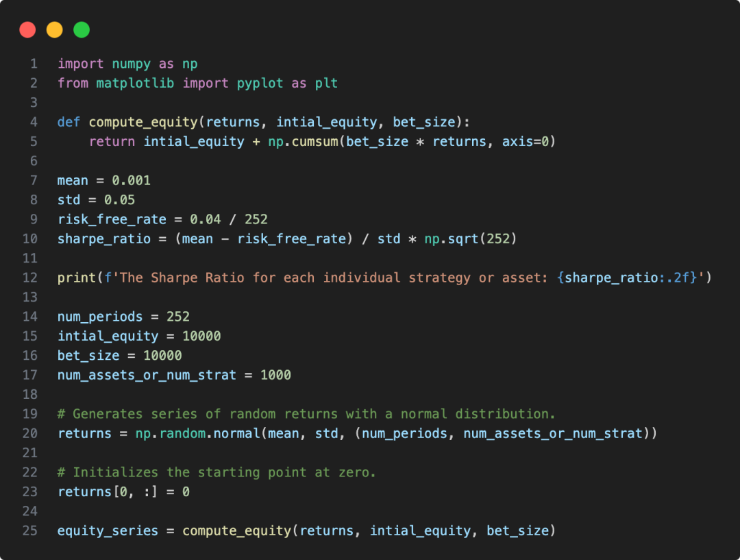Click the 'bet_size = 10000' line

[119, 356]
